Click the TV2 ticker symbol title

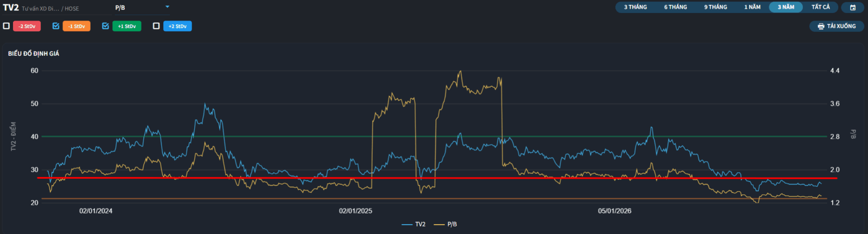click(x=11, y=8)
